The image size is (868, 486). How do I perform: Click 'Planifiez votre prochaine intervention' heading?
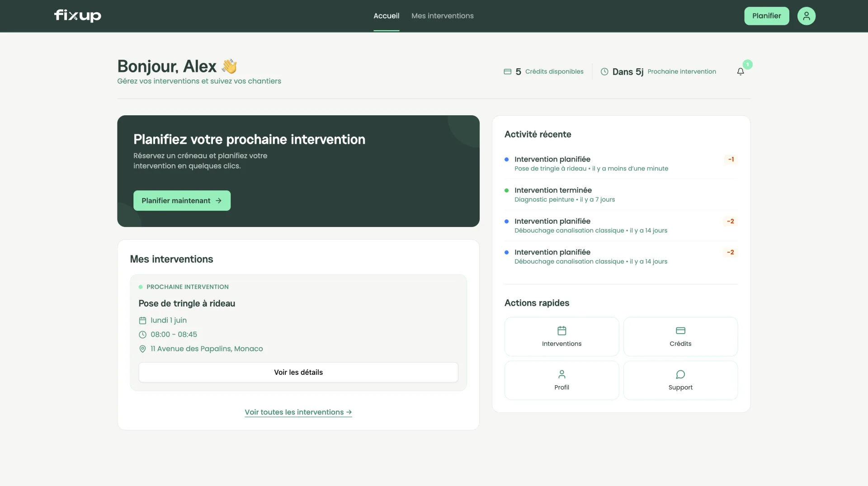point(249,139)
